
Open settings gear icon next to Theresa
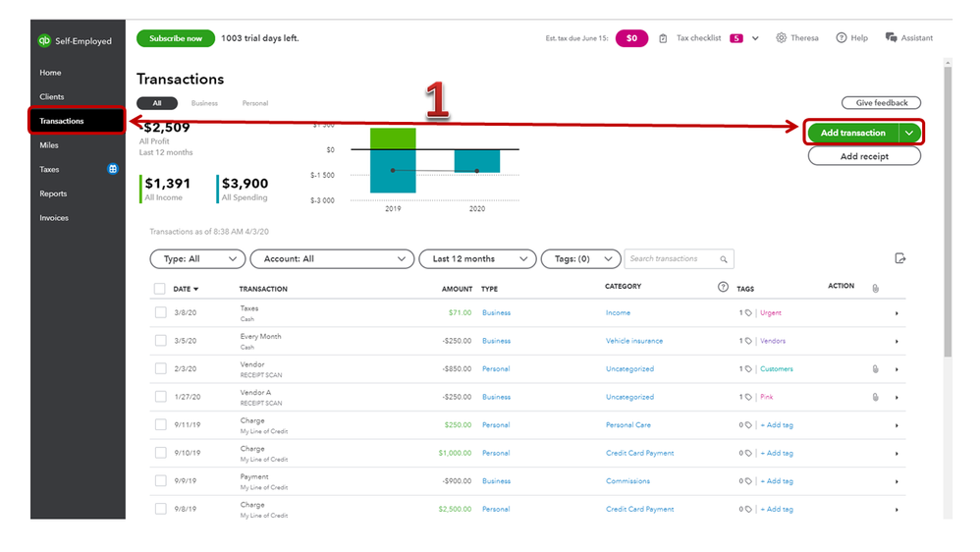pyautogui.click(x=782, y=37)
